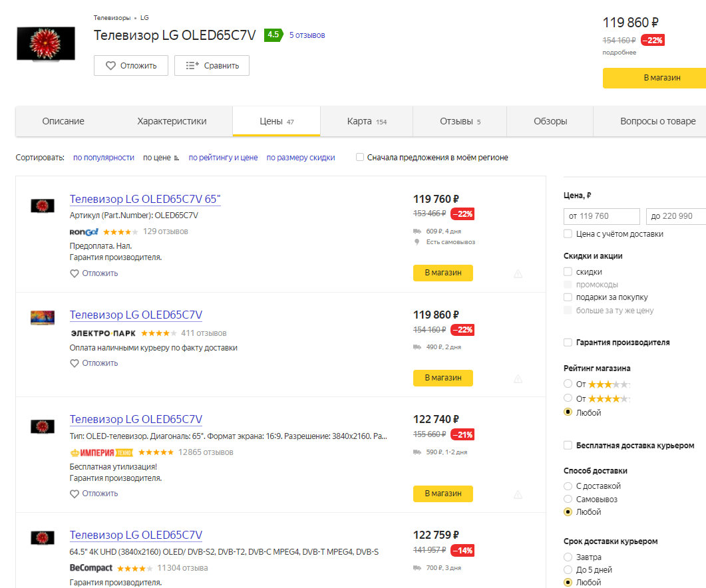Open the Империя Техно store logo
The width and height of the screenshot is (706, 588).
(101, 452)
